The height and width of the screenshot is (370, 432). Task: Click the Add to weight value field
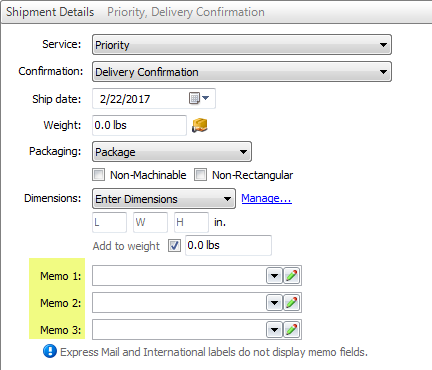228,246
